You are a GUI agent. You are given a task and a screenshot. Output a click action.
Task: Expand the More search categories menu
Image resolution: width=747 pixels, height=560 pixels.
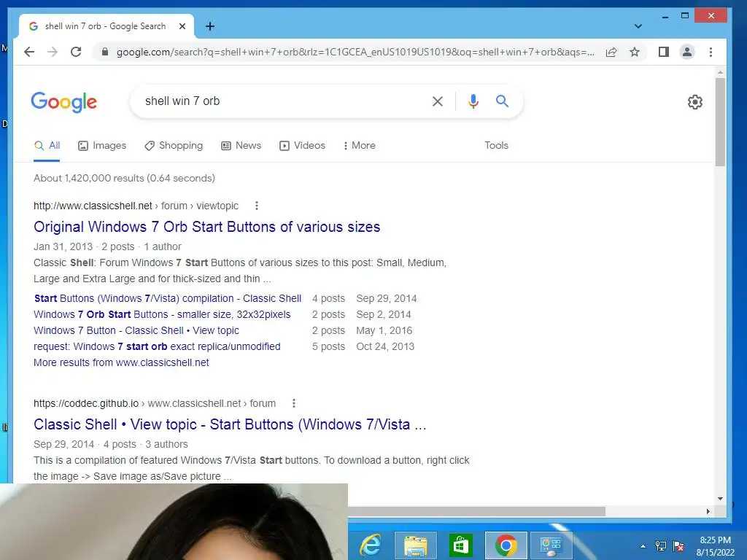pyautogui.click(x=359, y=146)
